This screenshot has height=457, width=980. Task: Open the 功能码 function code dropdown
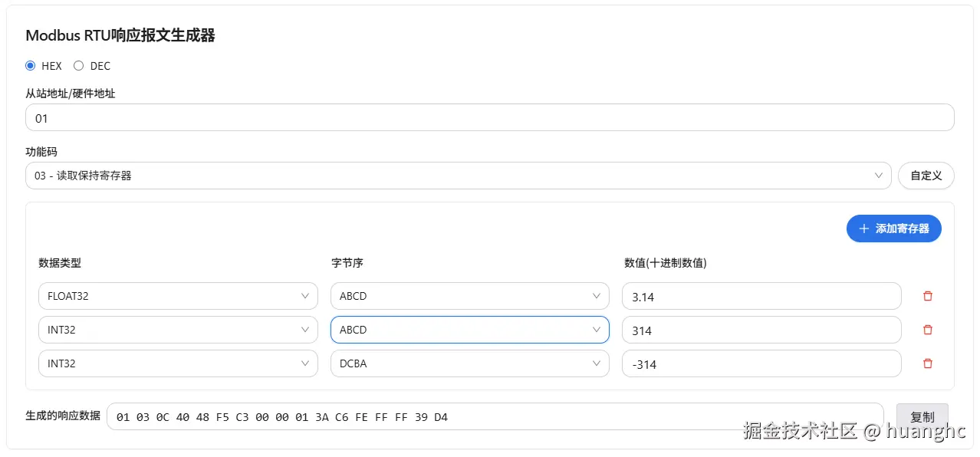[458, 176]
